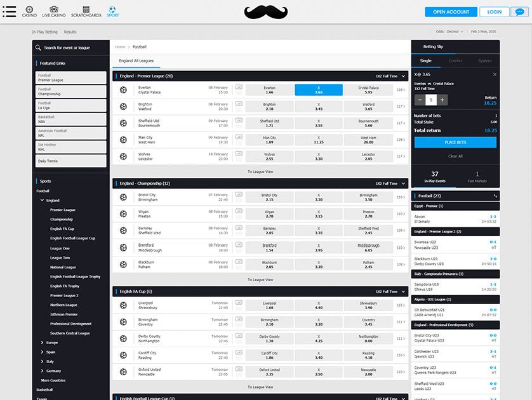Click the football icon for Everton match

click(124, 90)
